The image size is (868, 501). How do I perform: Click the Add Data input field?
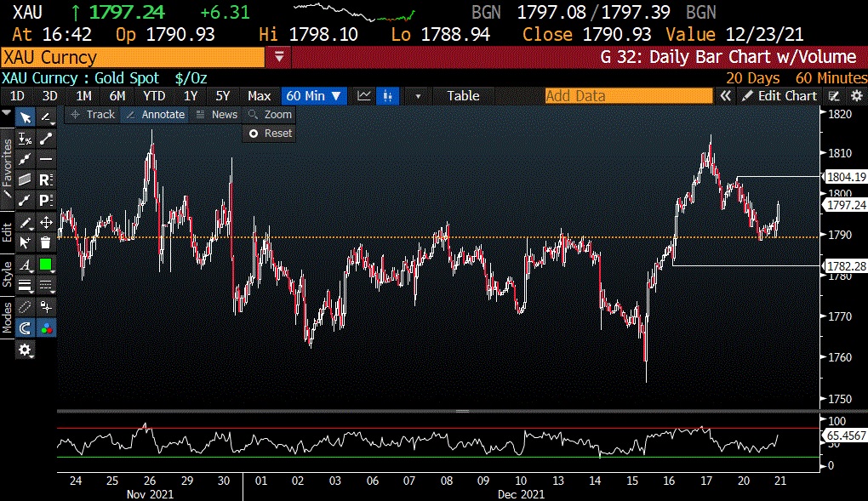pyautogui.click(x=628, y=96)
